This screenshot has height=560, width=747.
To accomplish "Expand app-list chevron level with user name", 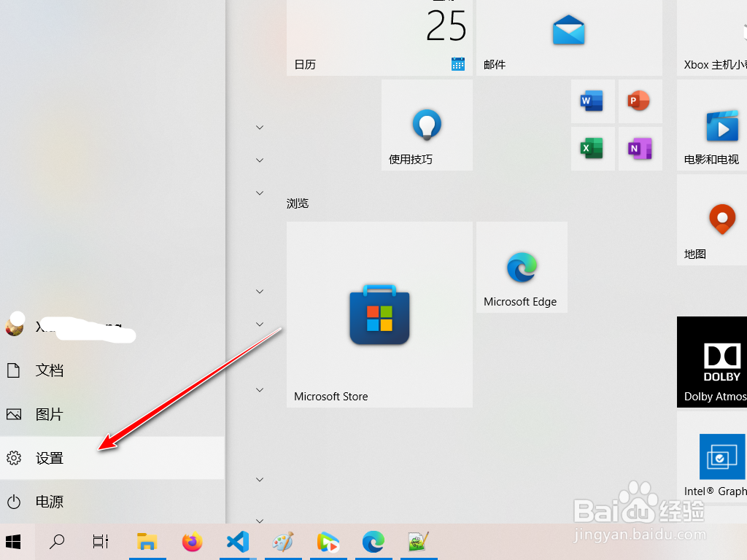I will 260,324.
